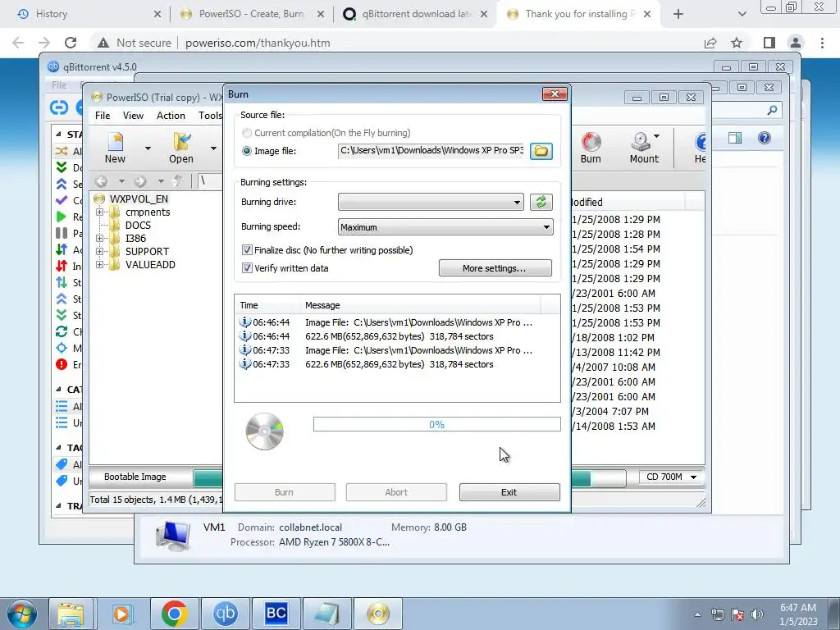
Task: Open the CD 700M media size dropdown
Action: 671,477
